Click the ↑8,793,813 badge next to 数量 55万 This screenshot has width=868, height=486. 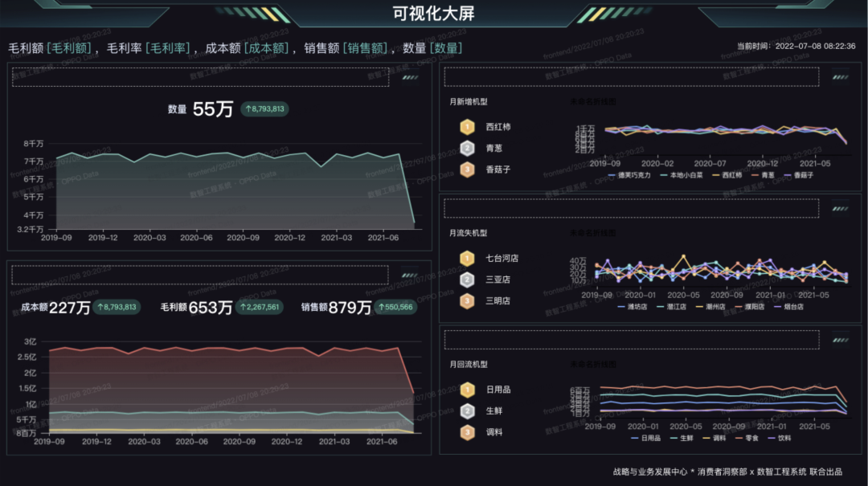pyautogui.click(x=264, y=109)
